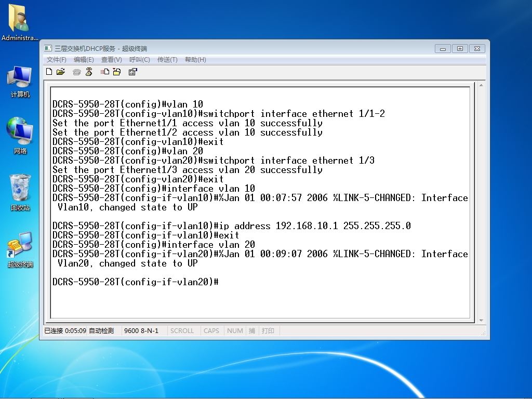Click "Set the port Ethernet1/2 access vlan 10" line
Viewport: 532px width, 399px height.
pos(187,132)
